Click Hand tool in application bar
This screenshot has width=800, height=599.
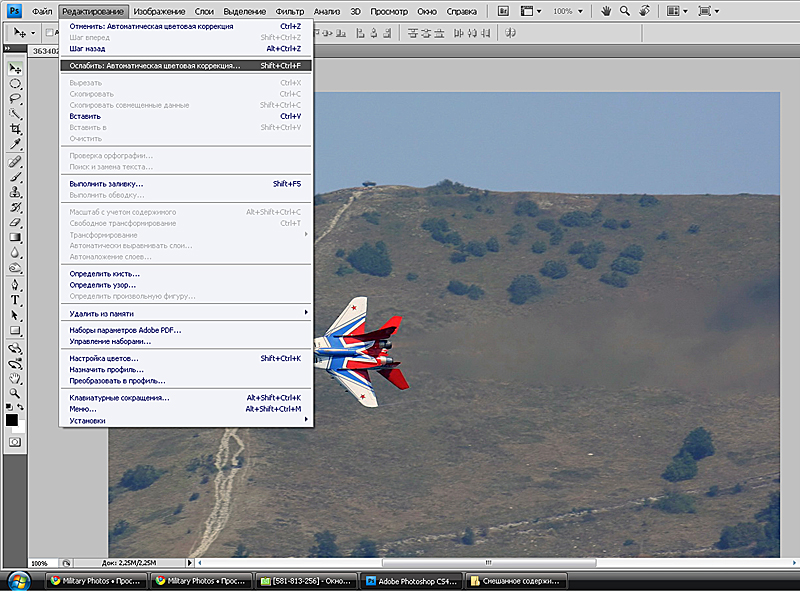point(606,11)
